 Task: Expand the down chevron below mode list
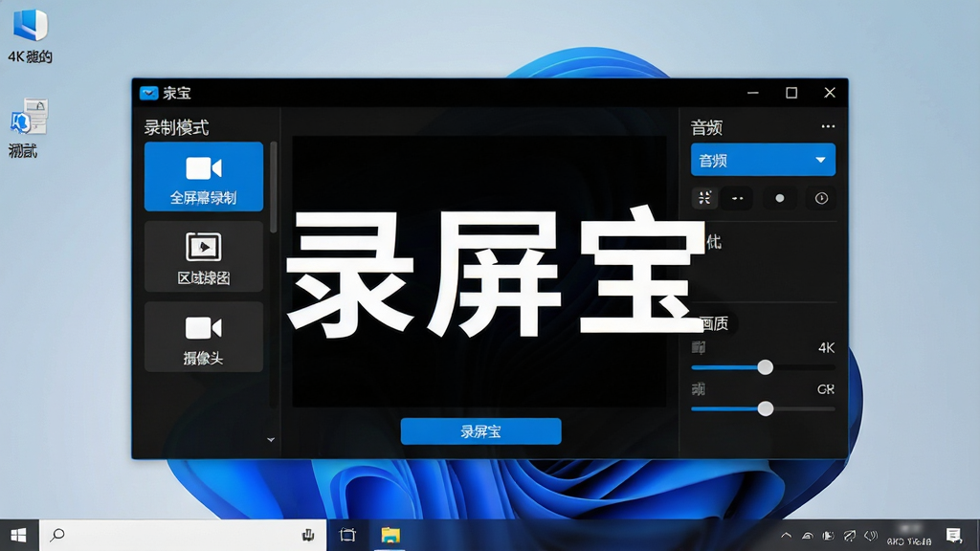(x=271, y=440)
